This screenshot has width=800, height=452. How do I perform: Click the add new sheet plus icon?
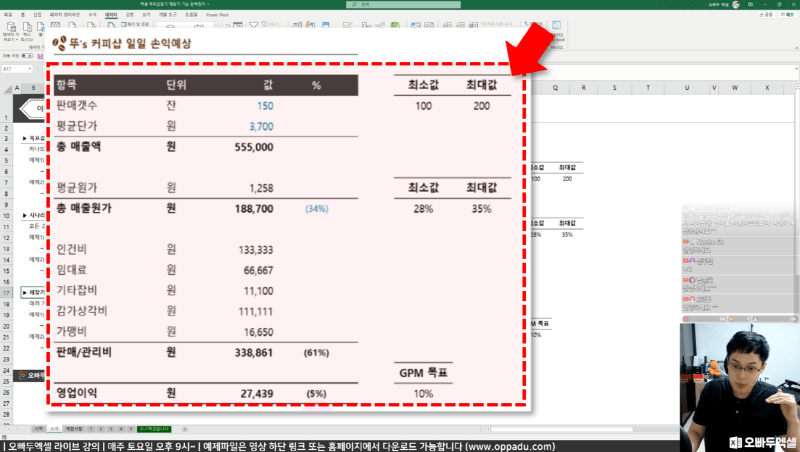point(186,429)
